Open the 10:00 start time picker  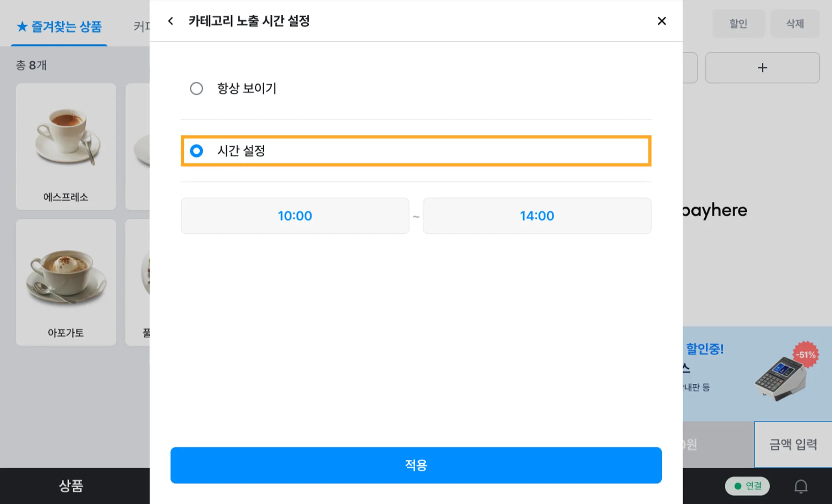[x=295, y=216]
